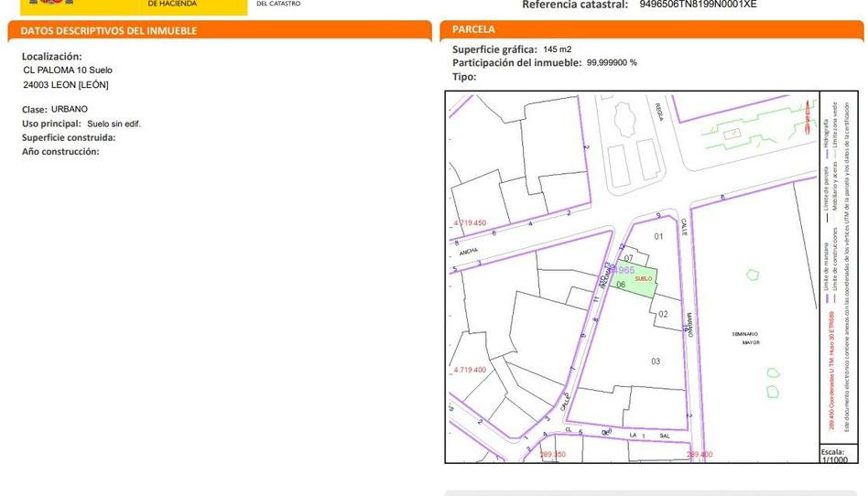Click the CL PALOMA 10 Suelo address
This screenshot has width=868, height=496.
tap(68, 70)
